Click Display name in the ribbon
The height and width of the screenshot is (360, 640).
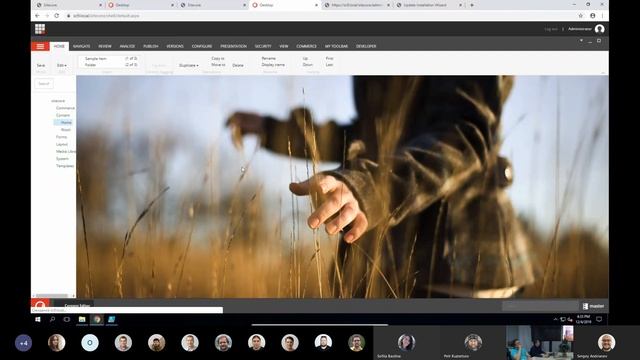273,64
